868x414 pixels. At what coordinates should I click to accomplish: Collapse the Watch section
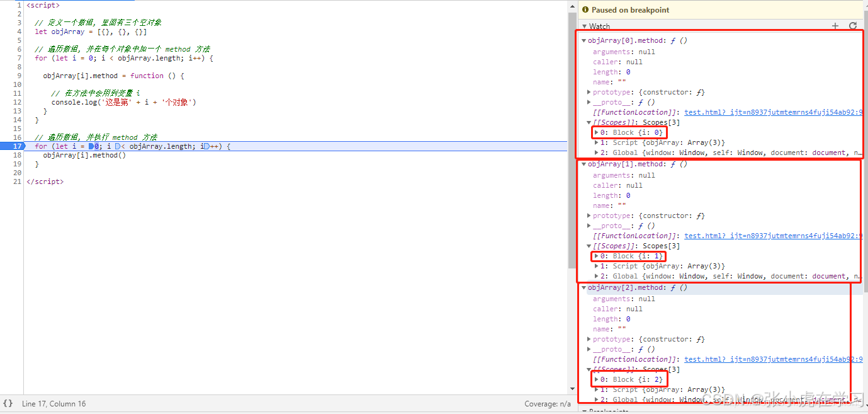pos(584,26)
